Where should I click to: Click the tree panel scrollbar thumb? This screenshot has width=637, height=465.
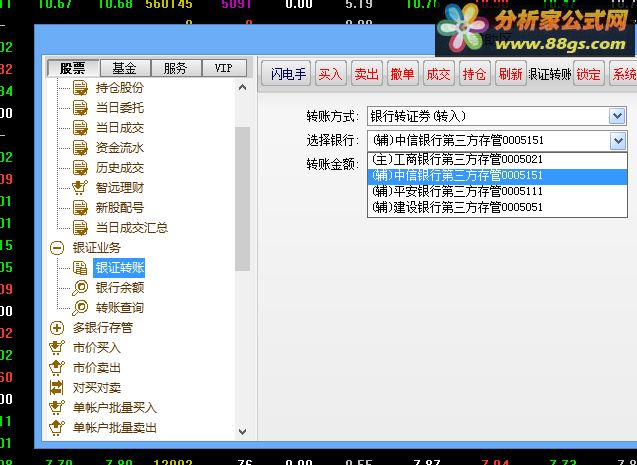click(243, 199)
